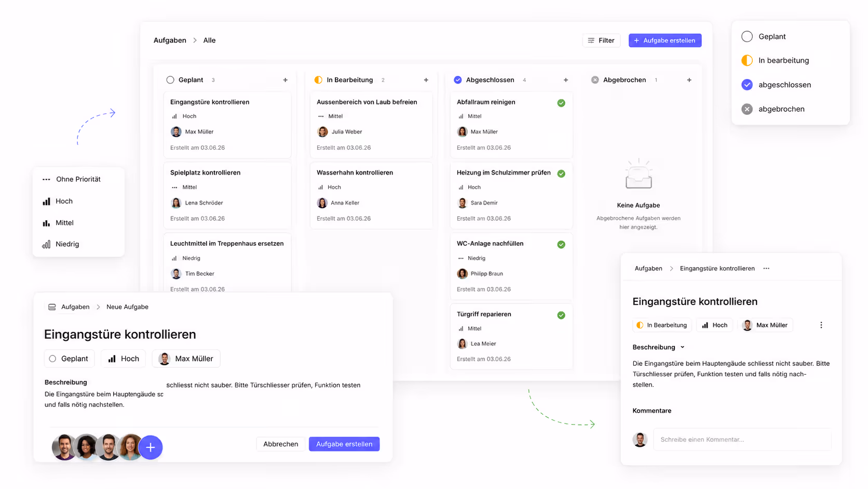The width and height of the screenshot is (868, 489).
Task: Confirm with Aufgabe erstellen in the dialog
Action: 344,444
